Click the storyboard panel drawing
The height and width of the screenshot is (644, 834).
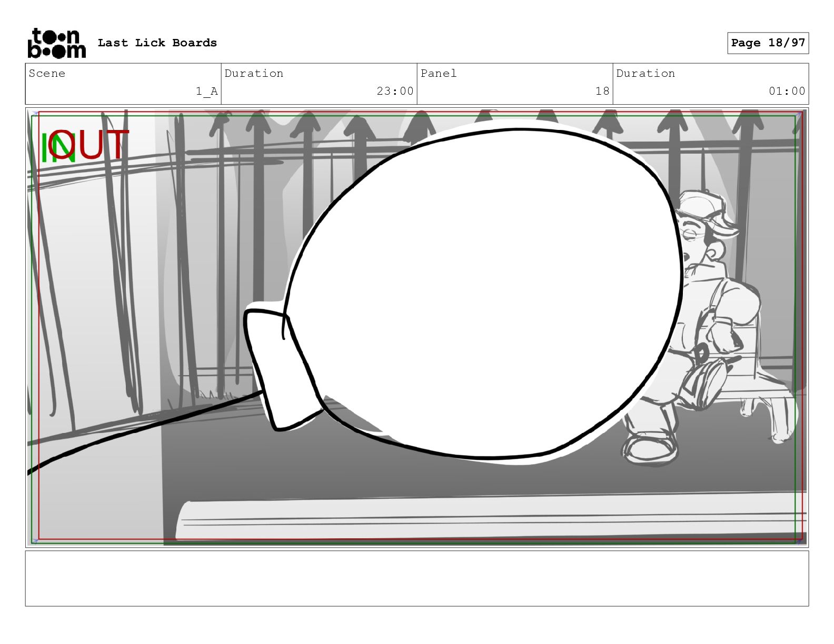pyautogui.click(x=417, y=327)
